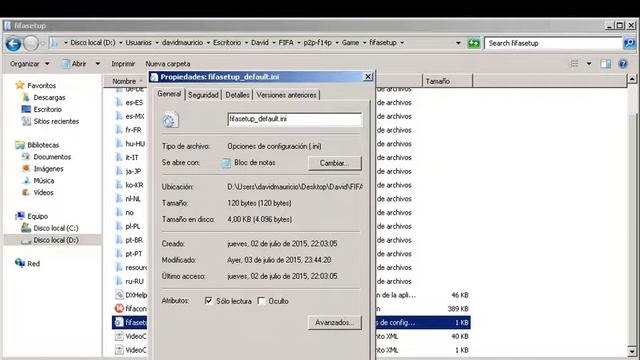Screen dimensions: 640x360
Task: Expand the address bar history dropdown
Action: (458, 43)
